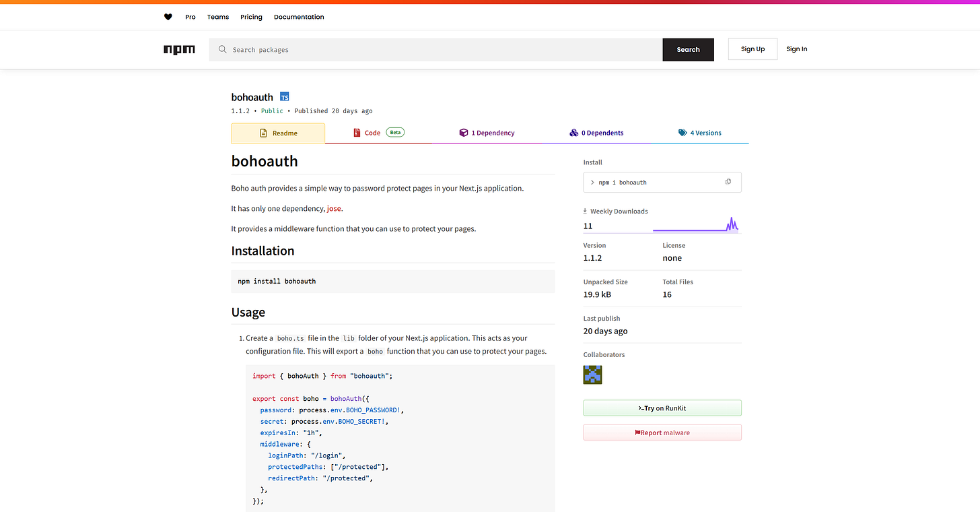Image resolution: width=980 pixels, height=512 pixels.
Task: Open the Teams menu item
Action: pos(218,17)
